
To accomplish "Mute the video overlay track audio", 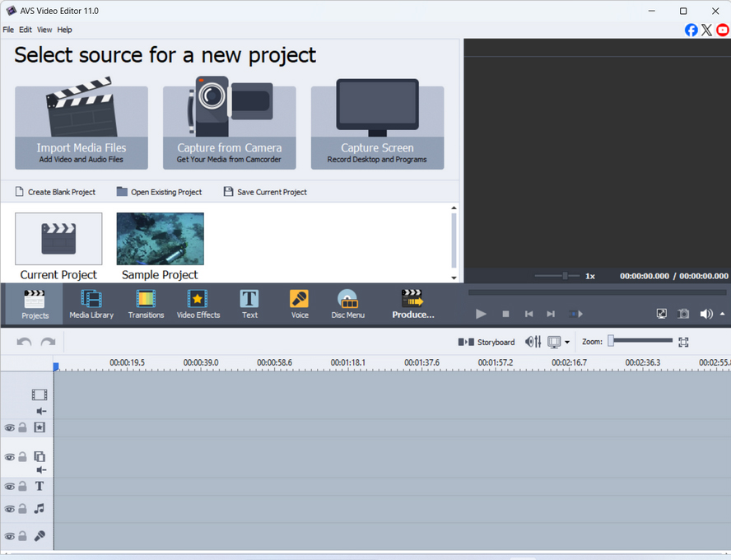I will pyautogui.click(x=41, y=470).
